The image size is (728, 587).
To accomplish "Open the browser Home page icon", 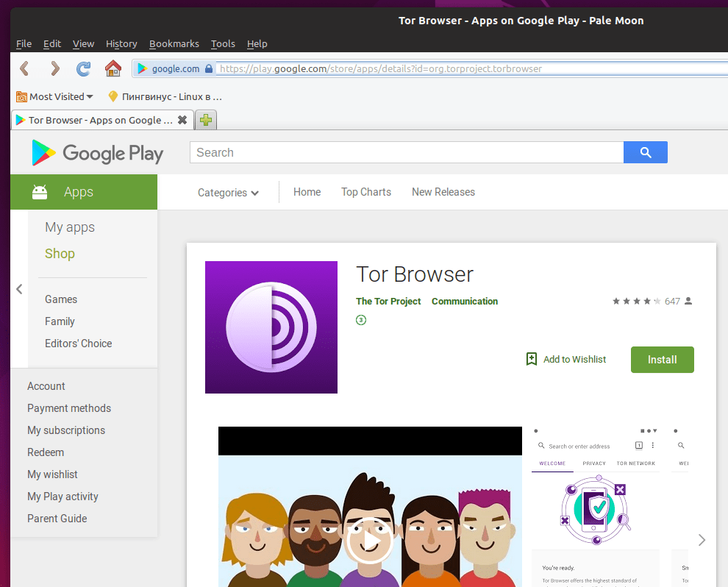I will click(x=113, y=68).
